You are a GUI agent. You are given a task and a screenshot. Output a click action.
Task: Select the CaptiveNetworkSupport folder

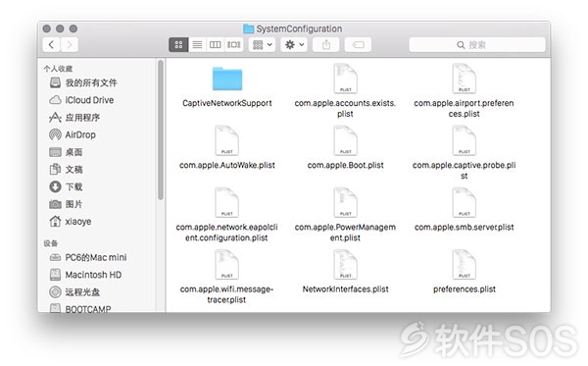[x=227, y=87]
